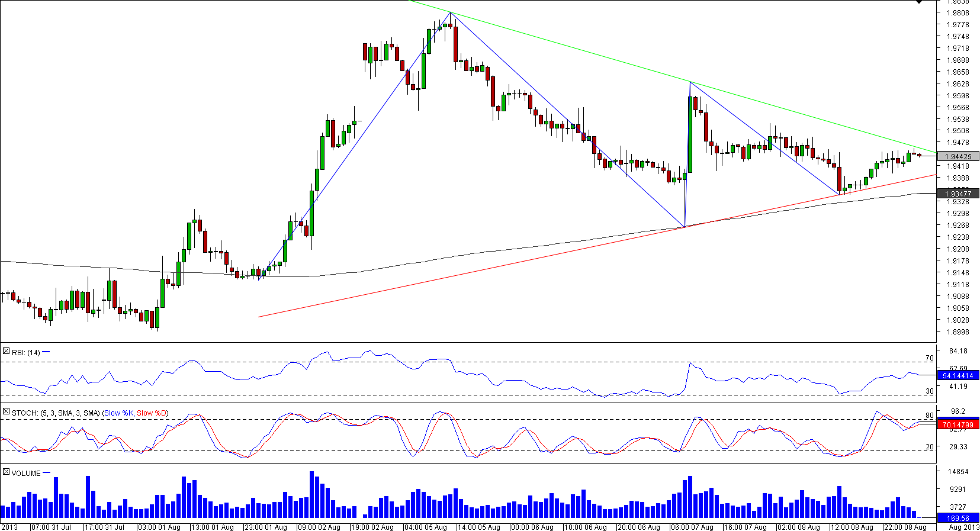Select the Slow %K legend text
The width and height of the screenshot is (980, 531).
pos(119,413)
